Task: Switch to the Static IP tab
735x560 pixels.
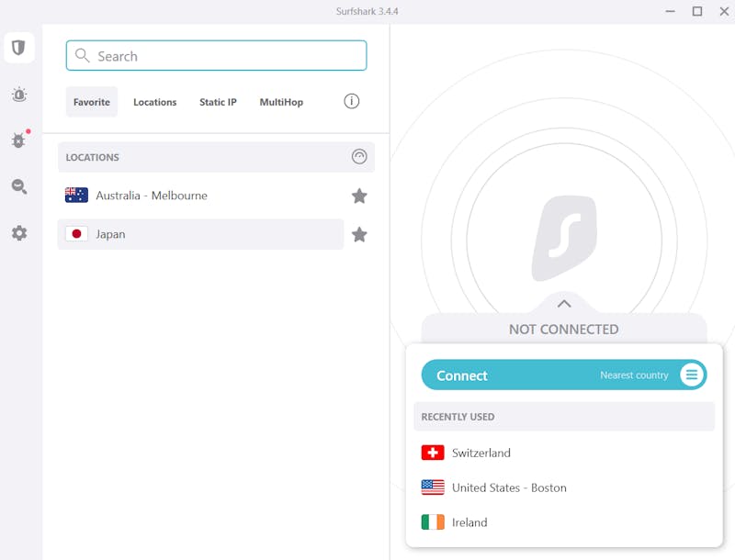Action: pyautogui.click(x=218, y=102)
